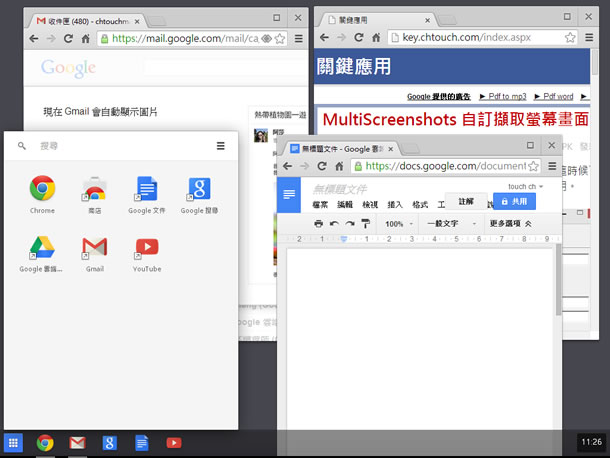
Task: Open the app launcher hamburger menu
Action: [221, 146]
